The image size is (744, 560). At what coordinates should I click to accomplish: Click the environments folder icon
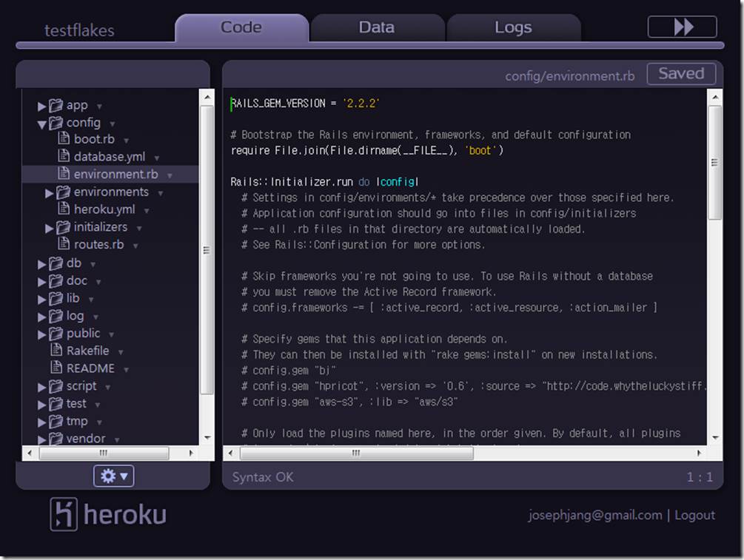(x=63, y=192)
